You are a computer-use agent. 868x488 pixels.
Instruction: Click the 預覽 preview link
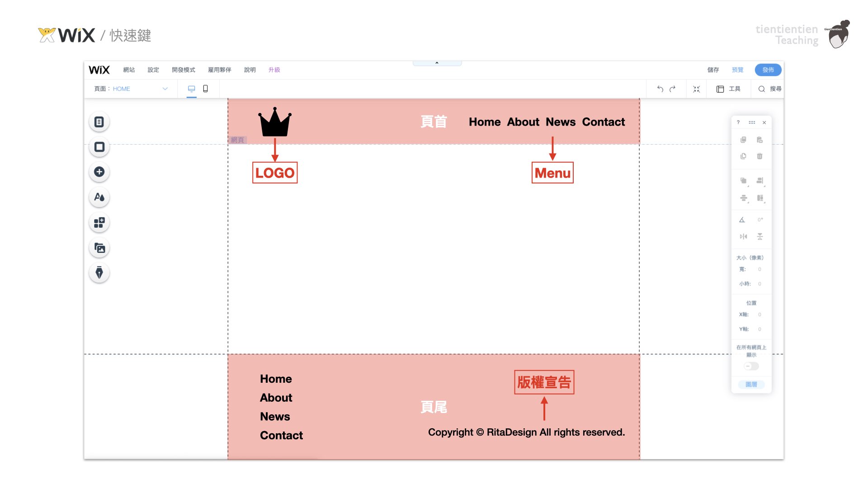pos(737,70)
